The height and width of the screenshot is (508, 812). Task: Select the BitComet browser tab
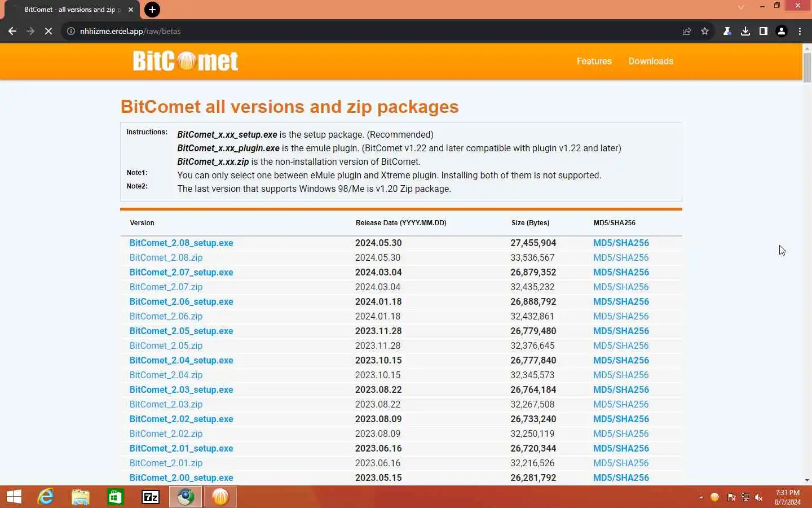[x=72, y=10]
